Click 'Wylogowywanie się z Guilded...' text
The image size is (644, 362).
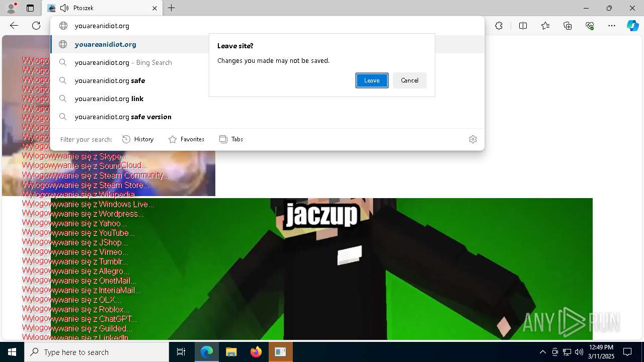click(x=77, y=328)
